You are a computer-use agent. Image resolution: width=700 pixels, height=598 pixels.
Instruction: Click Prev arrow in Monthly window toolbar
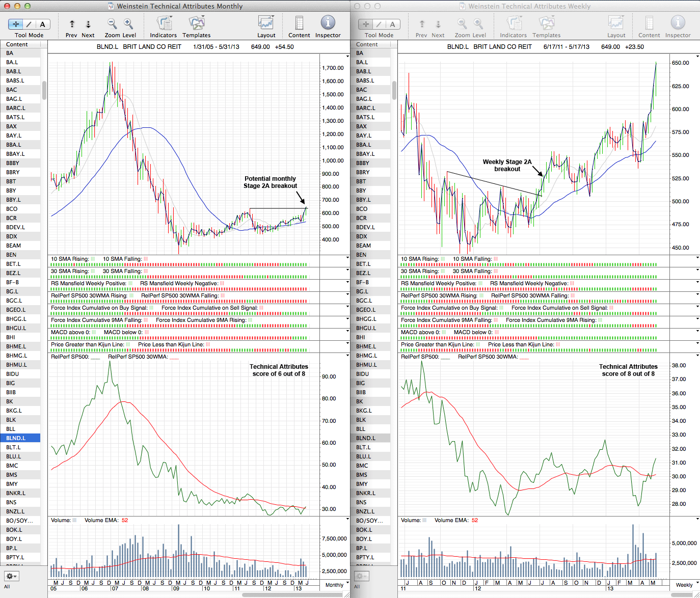tap(72, 24)
